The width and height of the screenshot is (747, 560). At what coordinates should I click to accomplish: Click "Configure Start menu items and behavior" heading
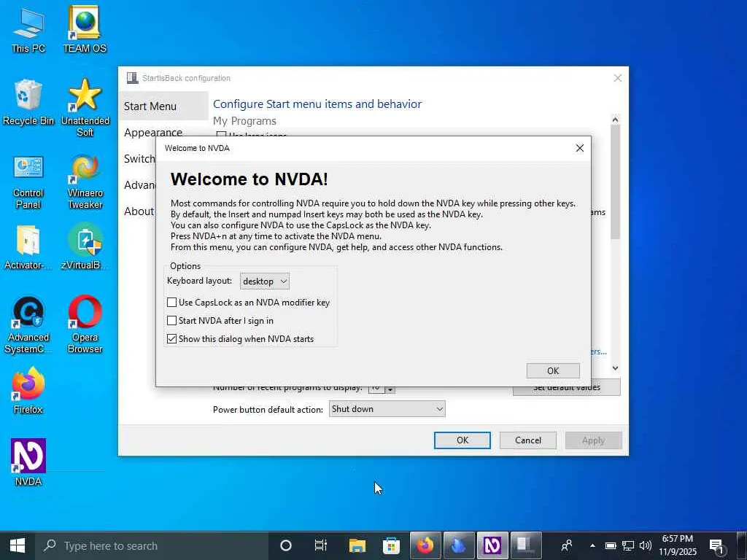(x=317, y=104)
